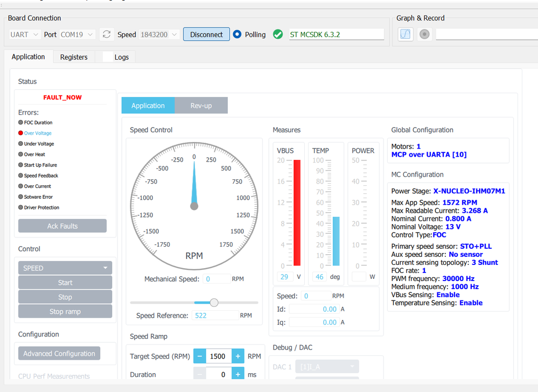This screenshot has height=392, width=538.
Task: Click the Over Voltage red error indicator
Action: tap(20, 132)
